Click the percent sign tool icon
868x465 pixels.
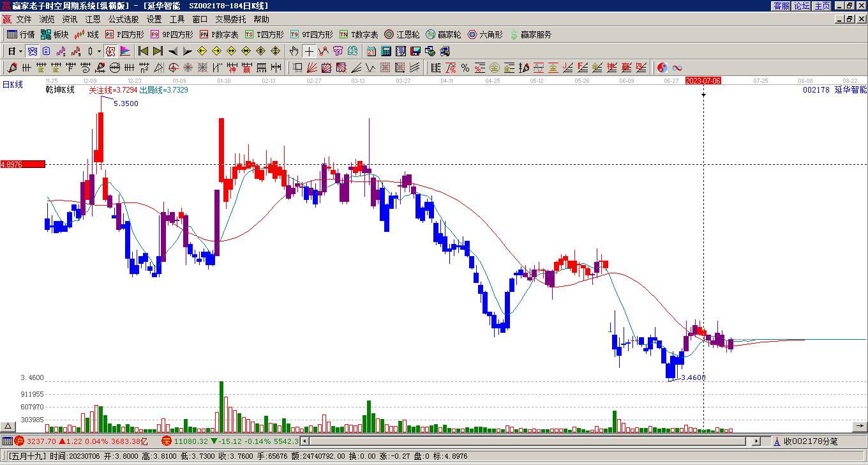point(465,68)
